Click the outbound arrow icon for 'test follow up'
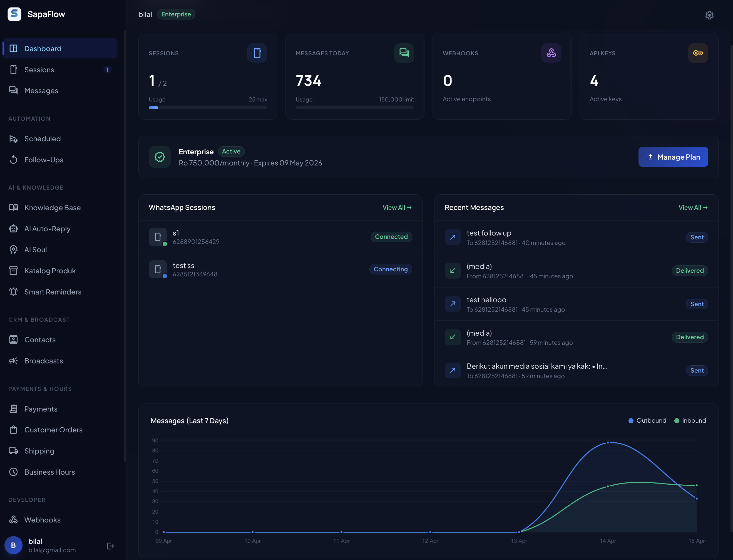Image resolution: width=733 pixels, height=560 pixels. (453, 237)
